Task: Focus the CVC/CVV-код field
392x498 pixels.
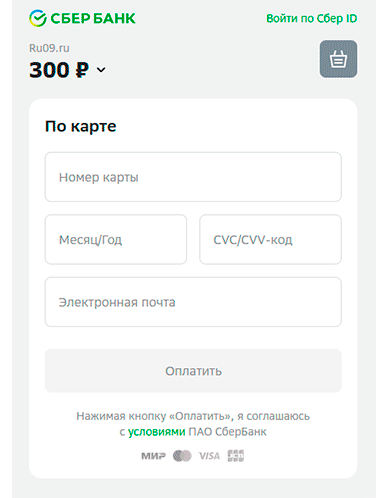Action: click(x=270, y=239)
